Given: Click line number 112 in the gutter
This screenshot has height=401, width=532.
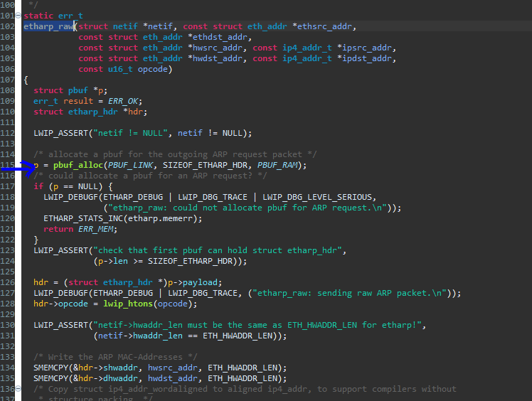Looking at the screenshot, I should (7, 134).
